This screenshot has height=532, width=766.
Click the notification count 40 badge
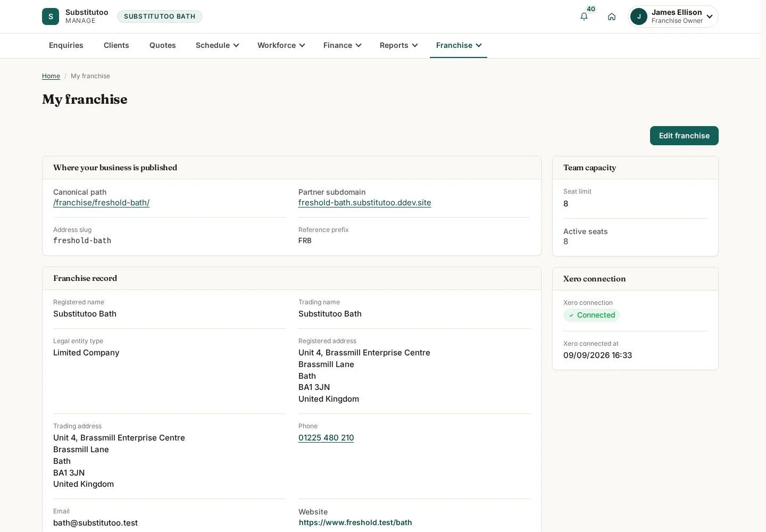point(591,9)
